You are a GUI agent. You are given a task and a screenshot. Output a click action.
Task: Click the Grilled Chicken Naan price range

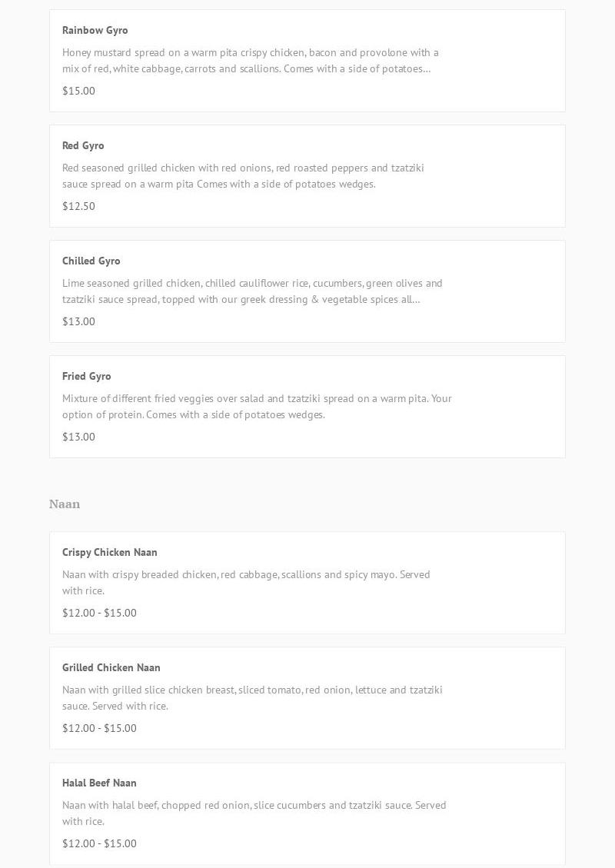(x=99, y=728)
